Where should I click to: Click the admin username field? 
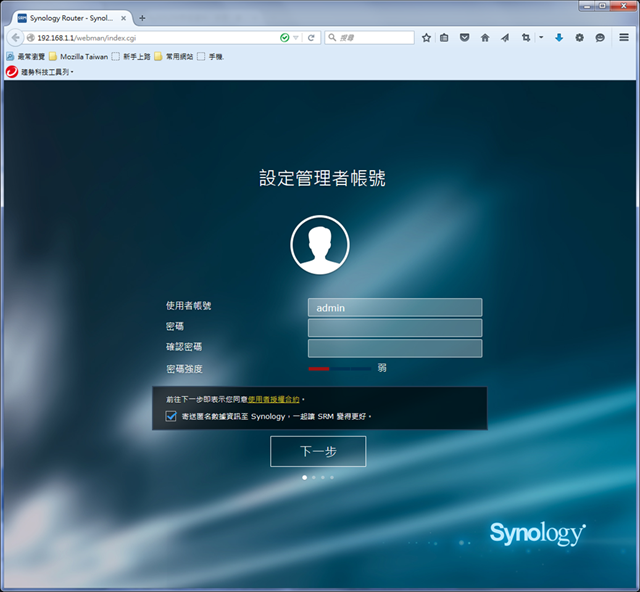[395, 307]
